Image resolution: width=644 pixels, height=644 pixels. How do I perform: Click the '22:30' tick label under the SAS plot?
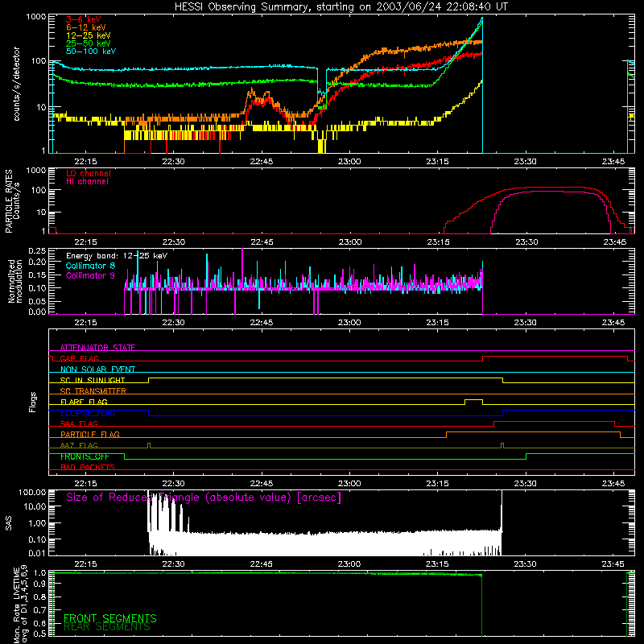tap(173, 564)
